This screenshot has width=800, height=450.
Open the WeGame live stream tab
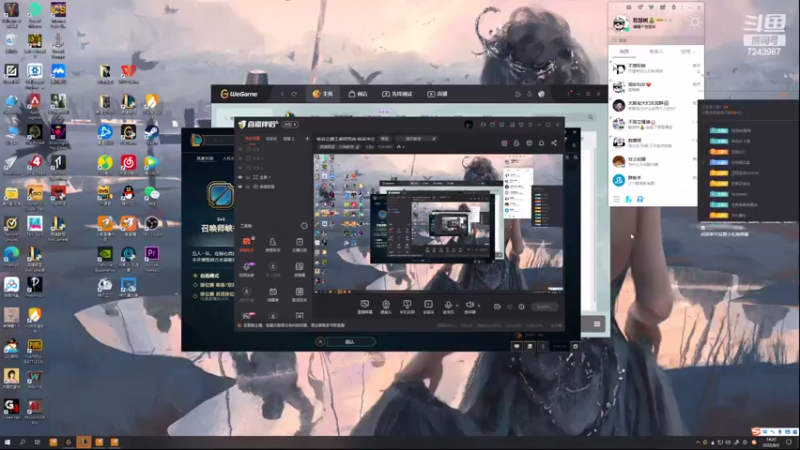point(437,94)
